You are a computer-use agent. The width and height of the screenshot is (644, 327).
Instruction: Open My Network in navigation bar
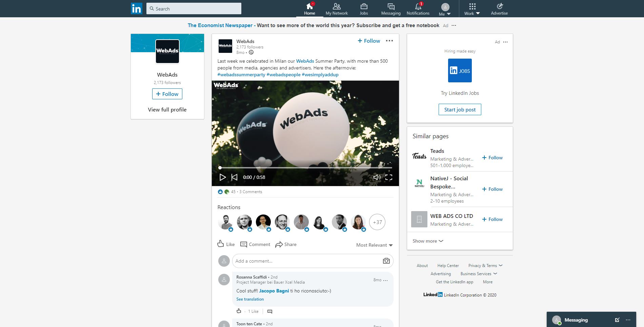[337, 9]
